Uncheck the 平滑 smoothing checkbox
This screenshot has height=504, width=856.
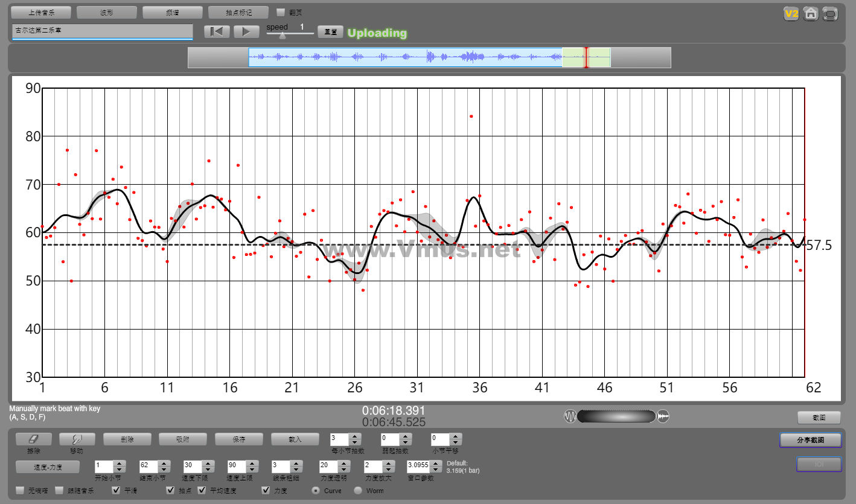click(117, 491)
